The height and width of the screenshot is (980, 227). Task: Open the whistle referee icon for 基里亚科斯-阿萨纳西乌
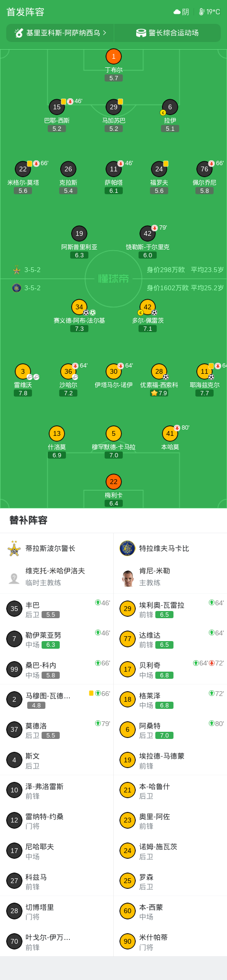pos(19,33)
